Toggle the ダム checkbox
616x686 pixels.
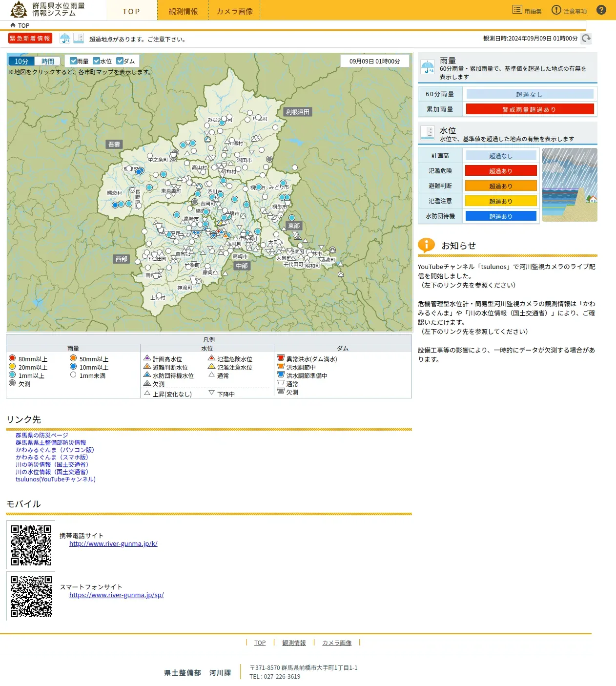[120, 61]
